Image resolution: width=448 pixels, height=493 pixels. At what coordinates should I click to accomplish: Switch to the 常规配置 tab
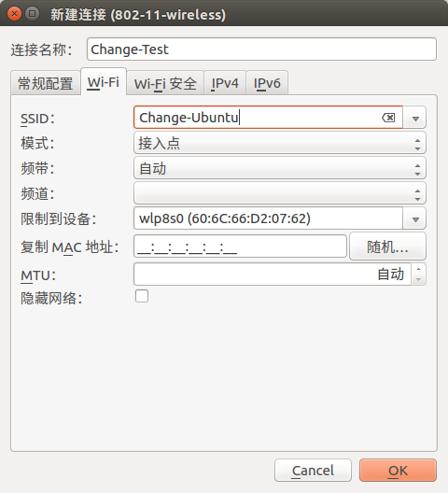point(46,83)
